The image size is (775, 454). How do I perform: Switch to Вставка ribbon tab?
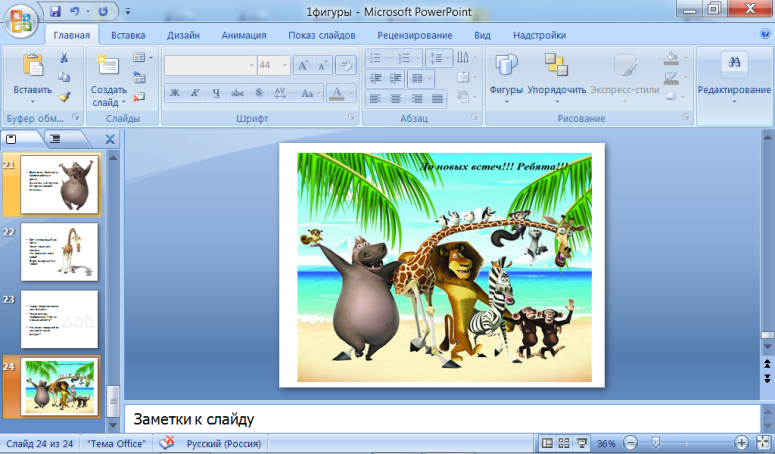(x=128, y=35)
